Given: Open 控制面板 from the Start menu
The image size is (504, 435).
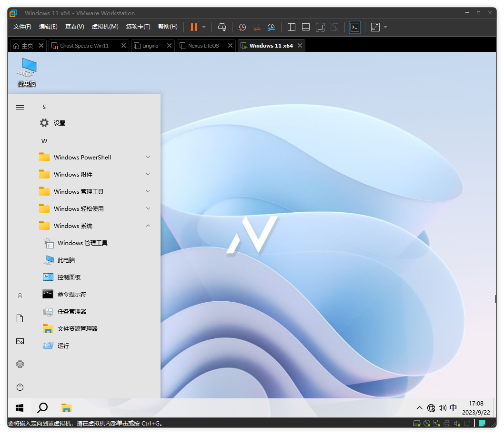Looking at the screenshot, I should (x=69, y=277).
